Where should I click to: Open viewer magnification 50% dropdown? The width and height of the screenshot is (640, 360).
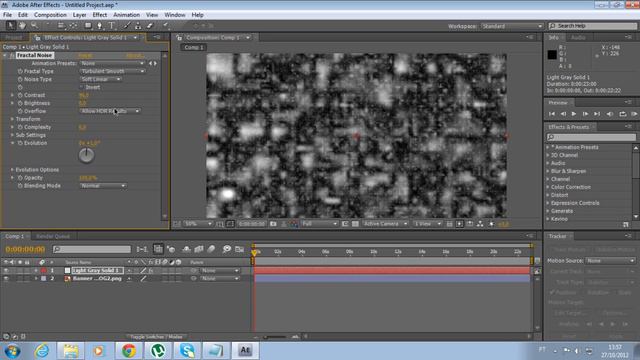(x=198, y=224)
